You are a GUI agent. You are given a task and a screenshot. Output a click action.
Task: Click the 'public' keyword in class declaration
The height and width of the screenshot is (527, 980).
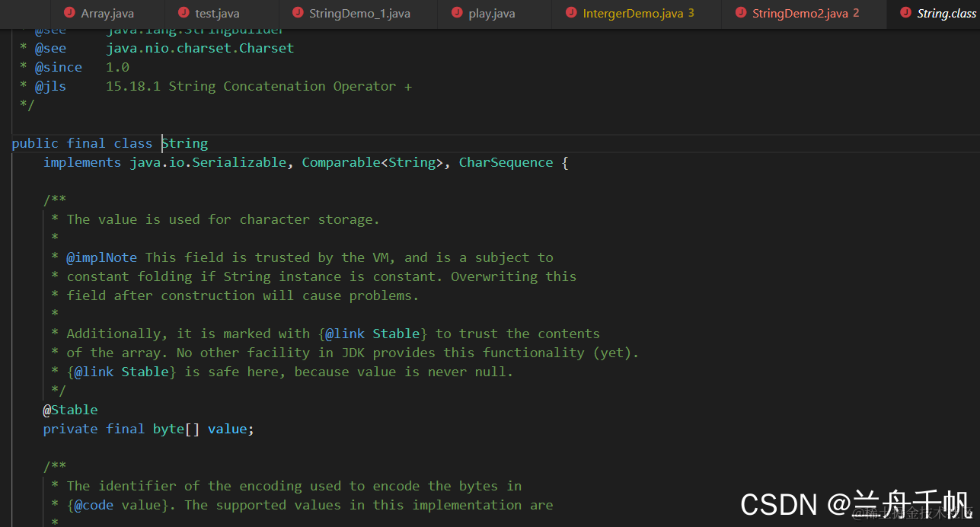[x=35, y=143]
